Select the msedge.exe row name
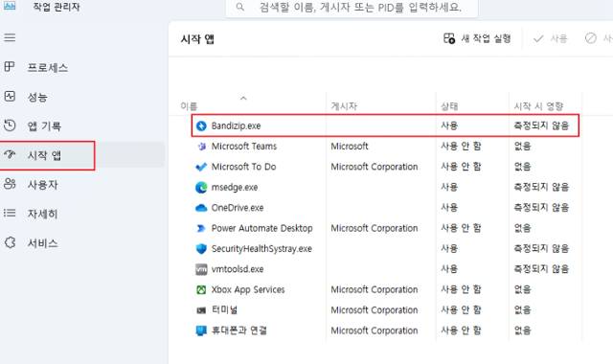Image resolution: width=613 pixels, height=364 pixels. coord(235,188)
